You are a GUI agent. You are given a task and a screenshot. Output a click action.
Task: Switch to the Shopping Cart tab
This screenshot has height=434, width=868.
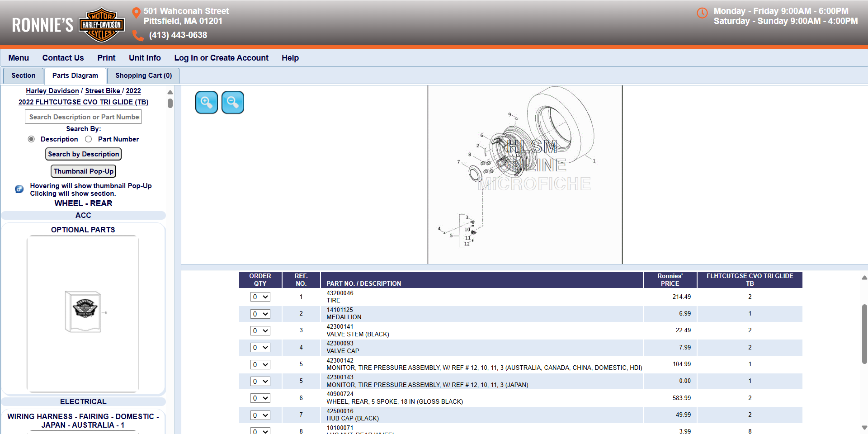(143, 75)
